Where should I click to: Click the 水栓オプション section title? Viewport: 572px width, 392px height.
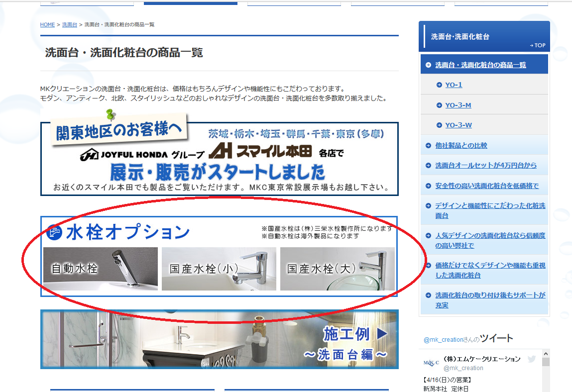127,232
